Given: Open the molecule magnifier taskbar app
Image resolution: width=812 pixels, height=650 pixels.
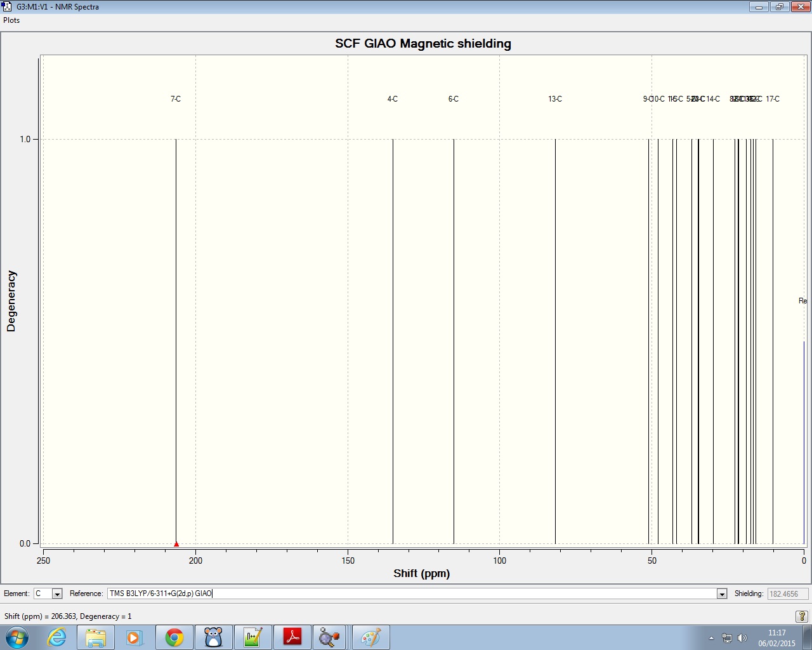Looking at the screenshot, I should (x=329, y=637).
